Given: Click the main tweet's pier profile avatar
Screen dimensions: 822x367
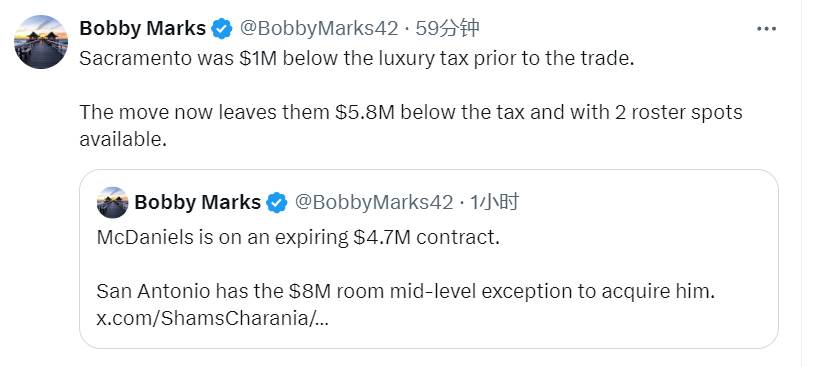Looking at the screenshot, I should tap(41, 42).
